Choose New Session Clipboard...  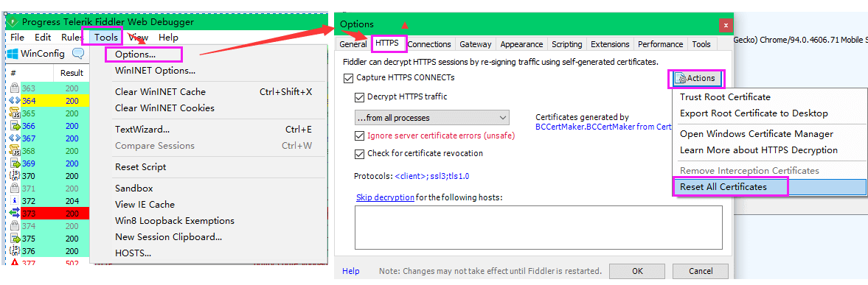point(168,237)
